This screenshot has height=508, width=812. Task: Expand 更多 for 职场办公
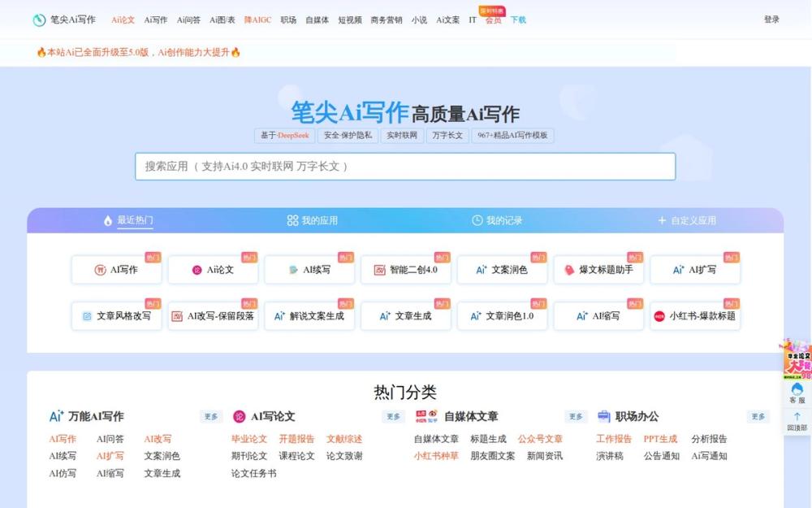click(758, 416)
